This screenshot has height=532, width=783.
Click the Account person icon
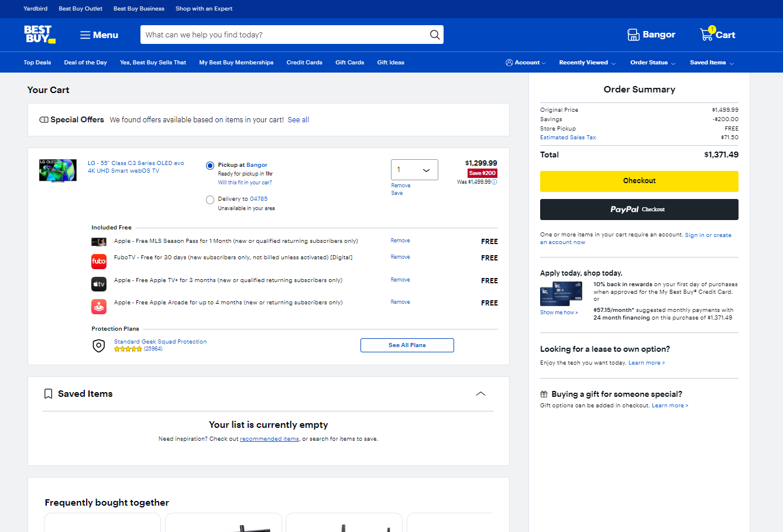coord(509,63)
